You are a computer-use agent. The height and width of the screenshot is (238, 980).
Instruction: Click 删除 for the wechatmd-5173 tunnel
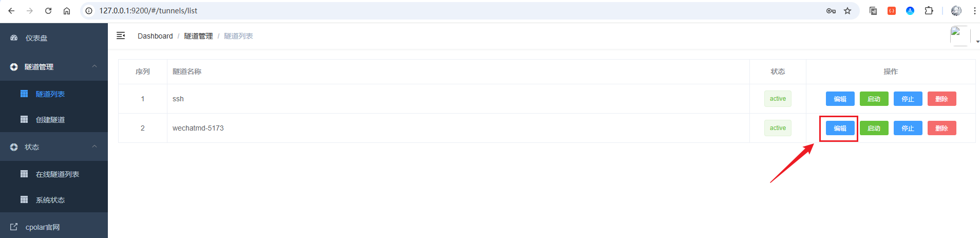(941, 128)
